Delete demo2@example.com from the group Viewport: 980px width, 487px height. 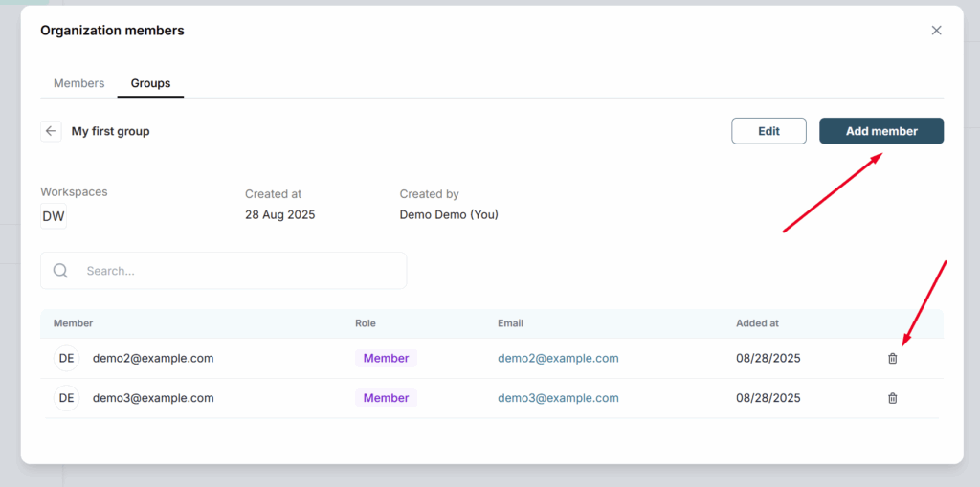click(893, 358)
